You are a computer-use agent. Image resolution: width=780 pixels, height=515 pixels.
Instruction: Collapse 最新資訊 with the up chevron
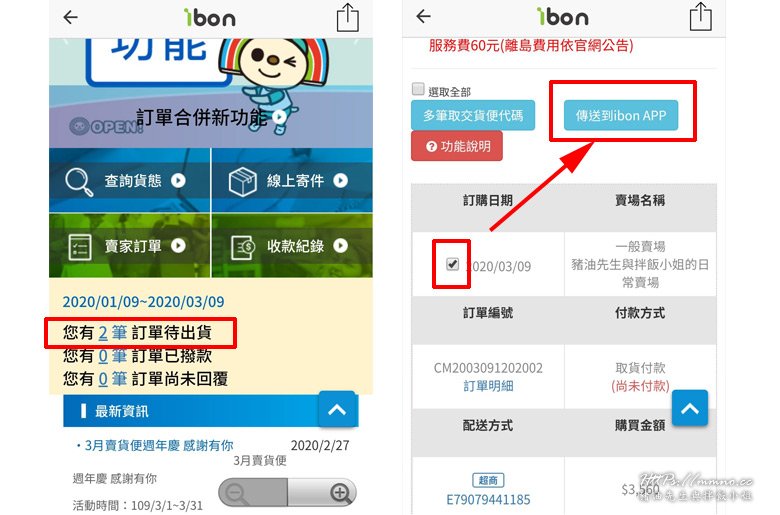click(x=337, y=410)
